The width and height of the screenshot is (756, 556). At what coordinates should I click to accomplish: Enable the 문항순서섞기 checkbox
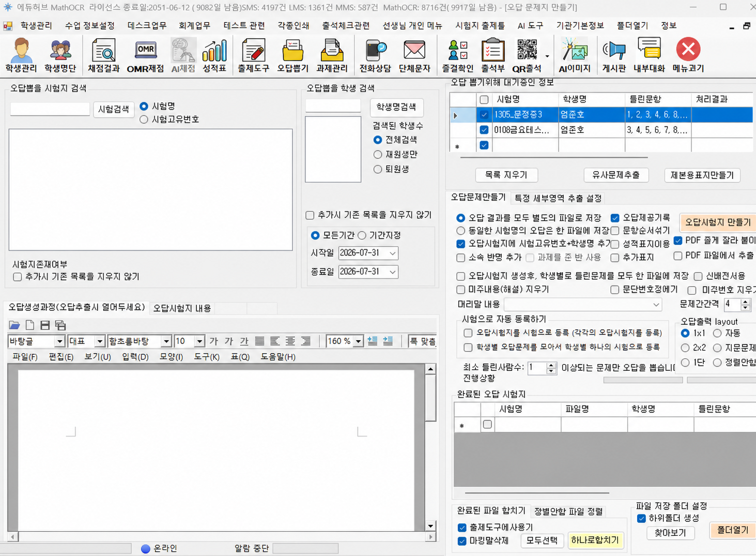pos(615,231)
